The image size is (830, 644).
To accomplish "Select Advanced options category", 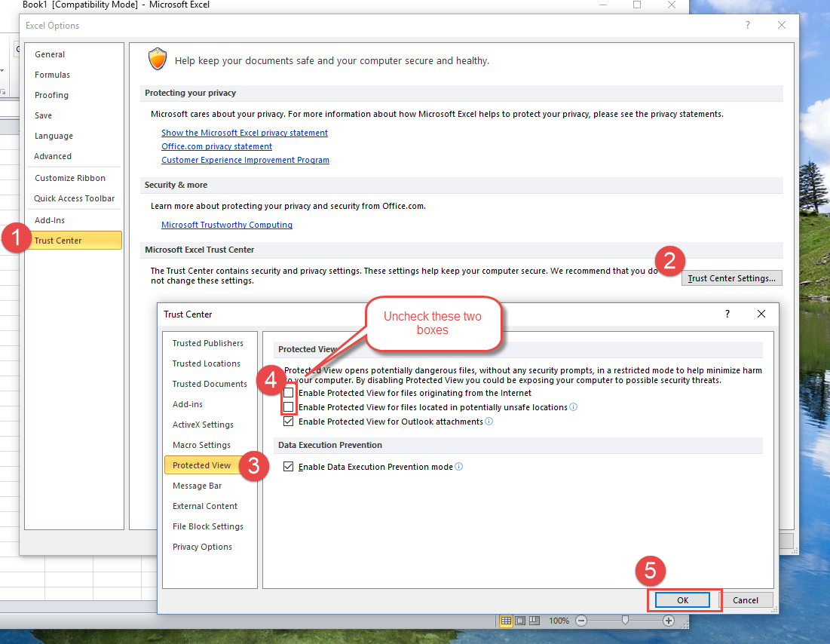I will point(74,156).
